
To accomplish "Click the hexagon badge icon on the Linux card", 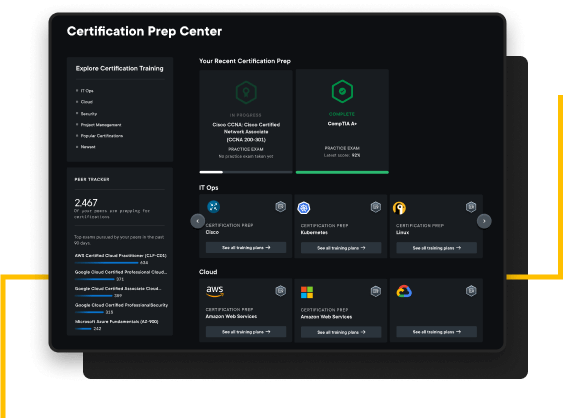I will [x=471, y=207].
